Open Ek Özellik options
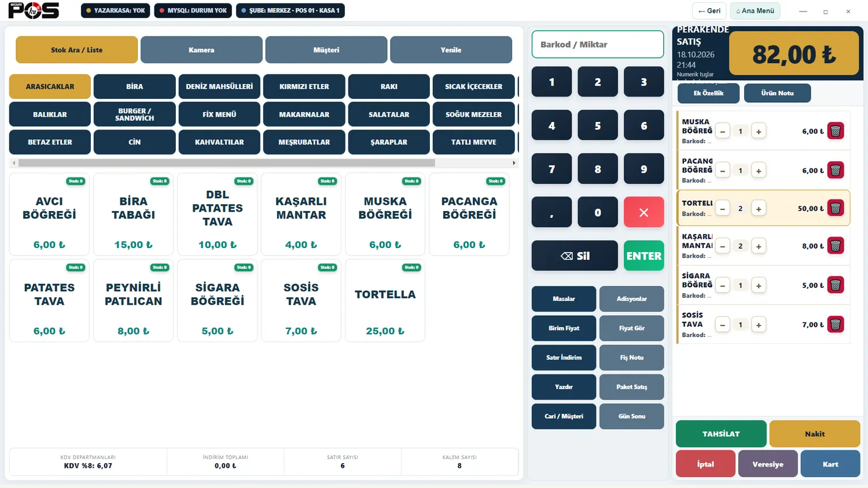 click(x=708, y=93)
